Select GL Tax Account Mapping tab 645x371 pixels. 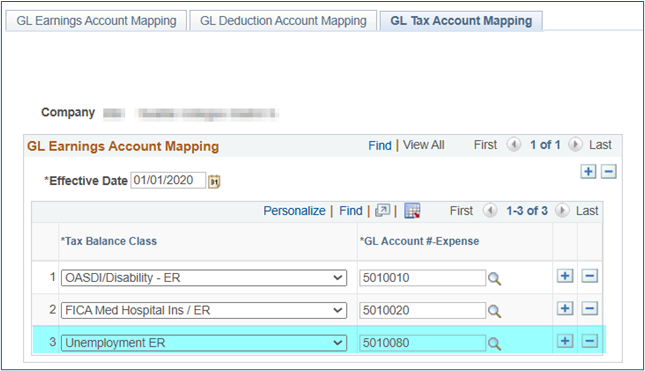point(461,21)
